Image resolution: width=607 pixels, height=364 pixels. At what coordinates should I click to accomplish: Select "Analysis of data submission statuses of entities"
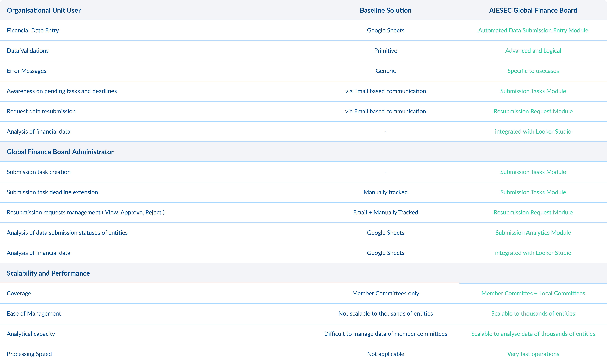67,233
